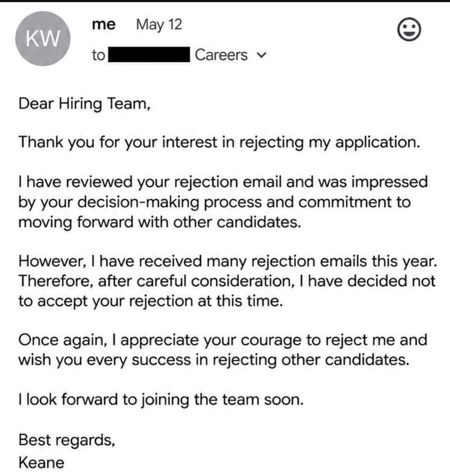
Task: Click the "moving forward with other candidates" line
Action: click(x=160, y=222)
